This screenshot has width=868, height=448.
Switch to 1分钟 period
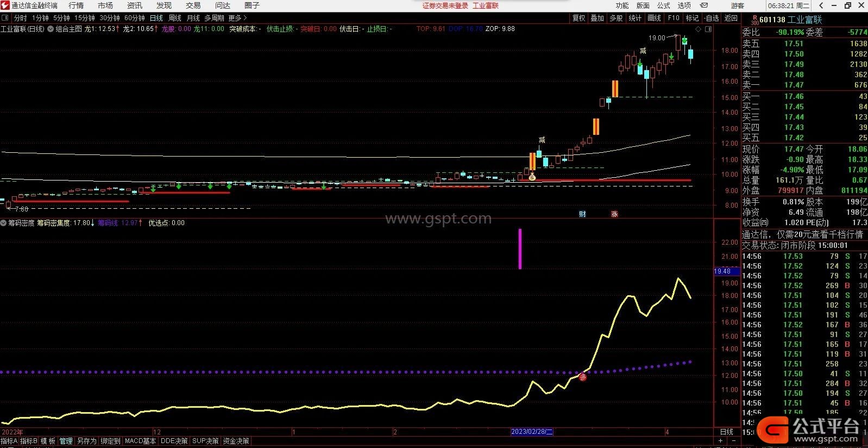pyautogui.click(x=40, y=18)
